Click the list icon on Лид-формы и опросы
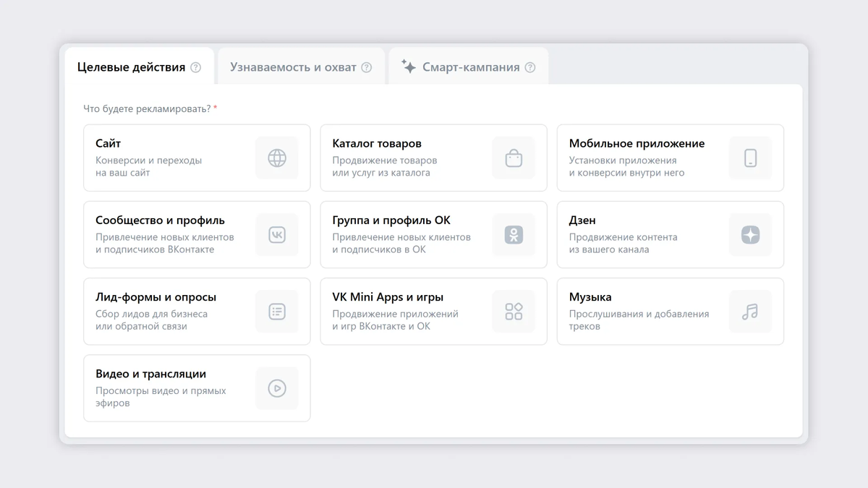This screenshot has height=488, width=868. [x=277, y=311]
